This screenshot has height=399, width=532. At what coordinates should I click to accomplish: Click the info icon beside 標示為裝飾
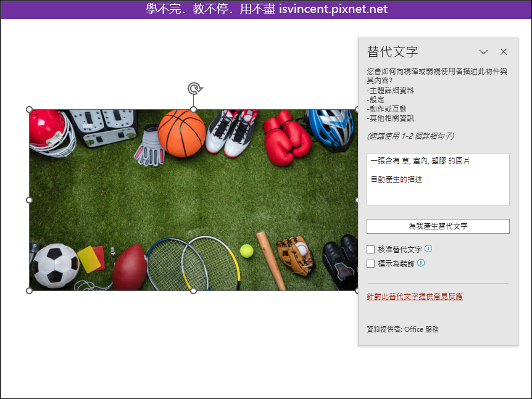pos(421,263)
